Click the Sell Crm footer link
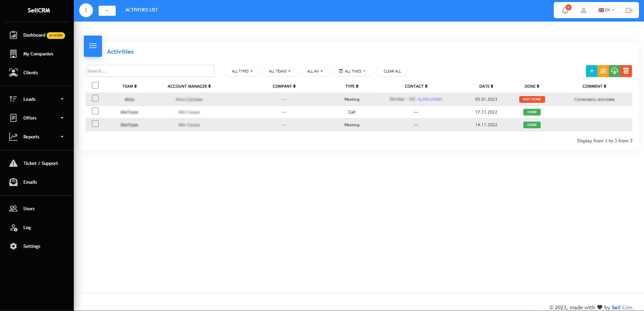This screenshot has width=644, height=311. click(622, 307)
